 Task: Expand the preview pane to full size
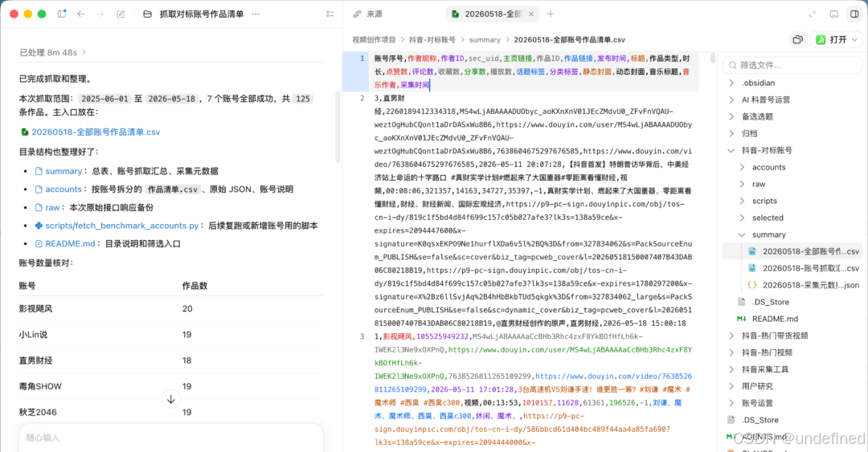[812, 14]
